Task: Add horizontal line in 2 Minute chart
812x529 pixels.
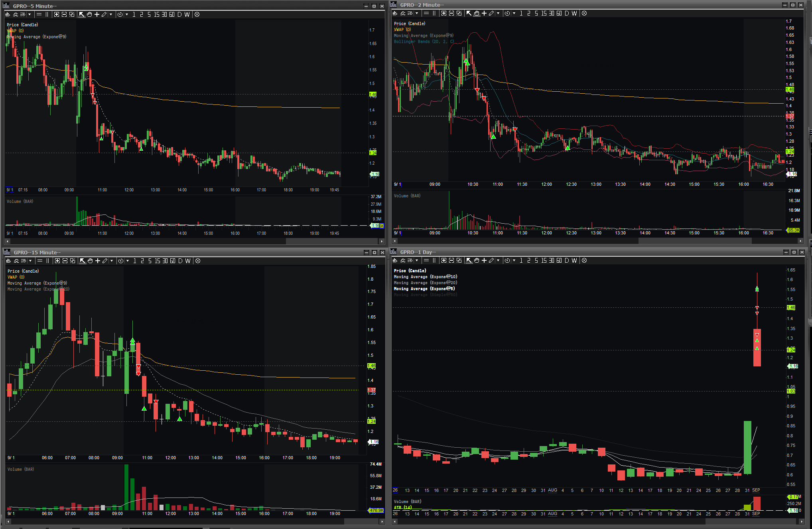Action: (426, 13)
